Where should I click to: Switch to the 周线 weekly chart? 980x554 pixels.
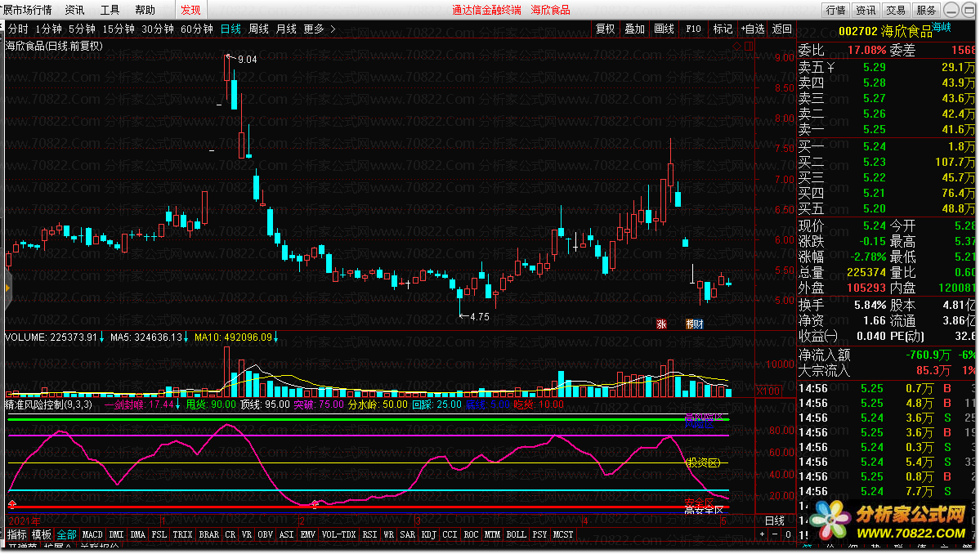tap(259, 29)
